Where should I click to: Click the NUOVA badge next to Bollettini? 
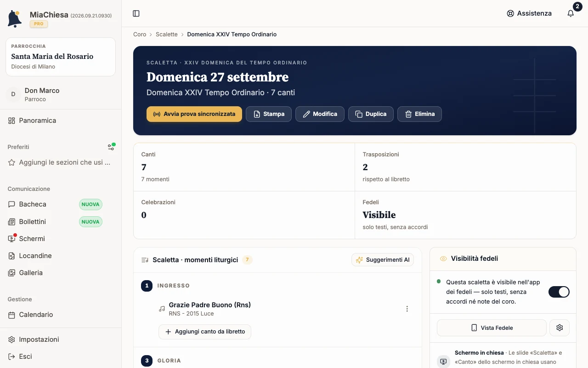(90, 222)
